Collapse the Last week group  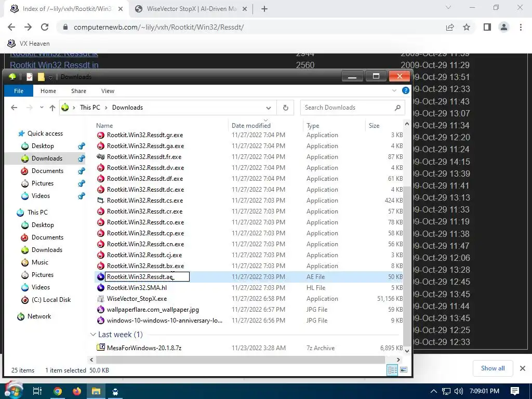[x=93, y=335]
